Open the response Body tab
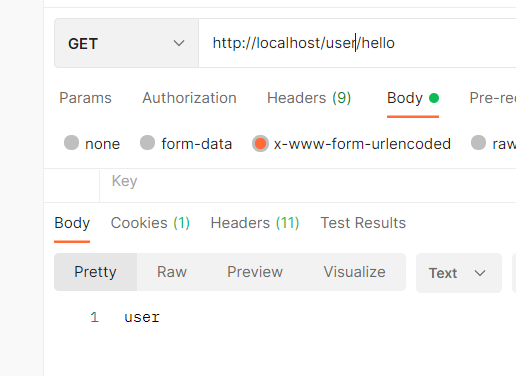 pos(72,223)
